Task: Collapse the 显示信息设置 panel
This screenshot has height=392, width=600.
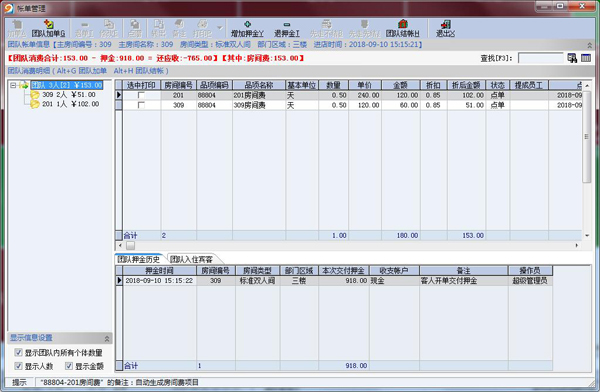Action: (x=107, y=338)
